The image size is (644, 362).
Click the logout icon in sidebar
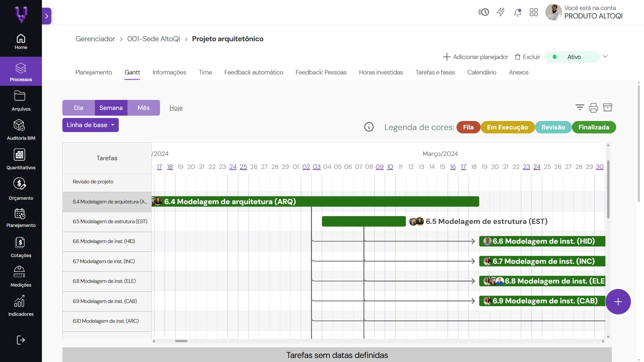click(21, 340)
